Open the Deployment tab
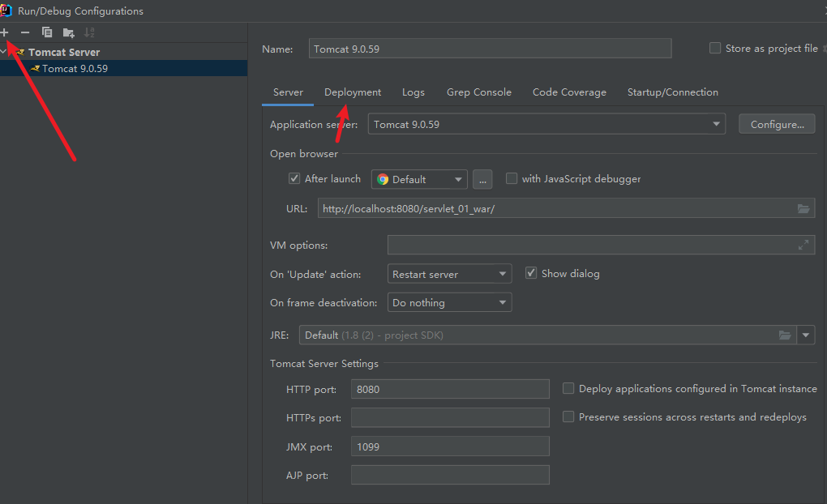The width and height of the screenshot is (827, 504). 353,92
